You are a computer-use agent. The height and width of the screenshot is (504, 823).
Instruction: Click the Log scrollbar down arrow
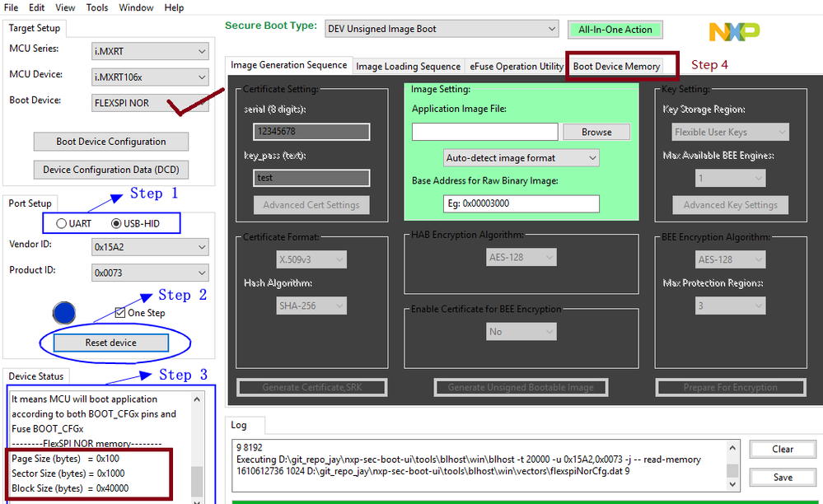tap(732, 484)
